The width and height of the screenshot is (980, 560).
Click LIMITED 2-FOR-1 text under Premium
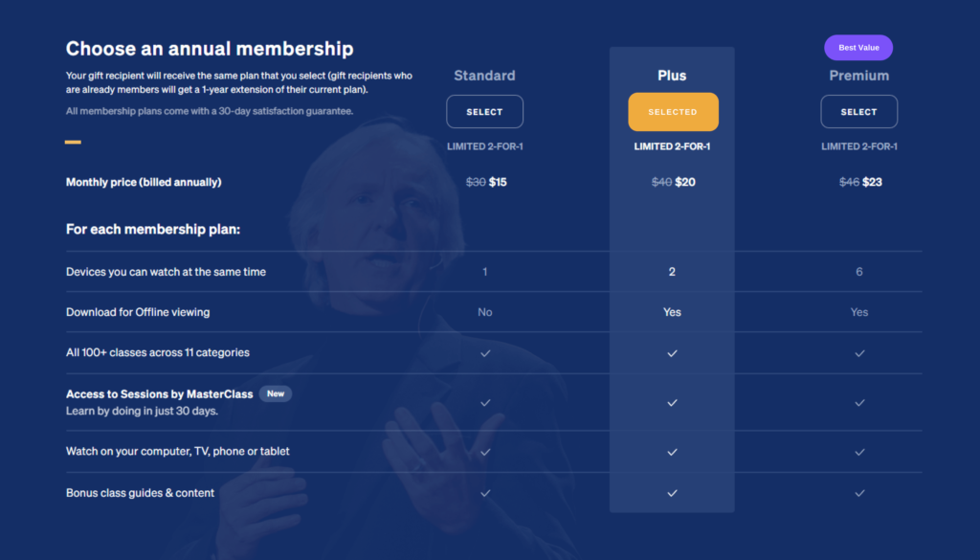click(858, 146)
